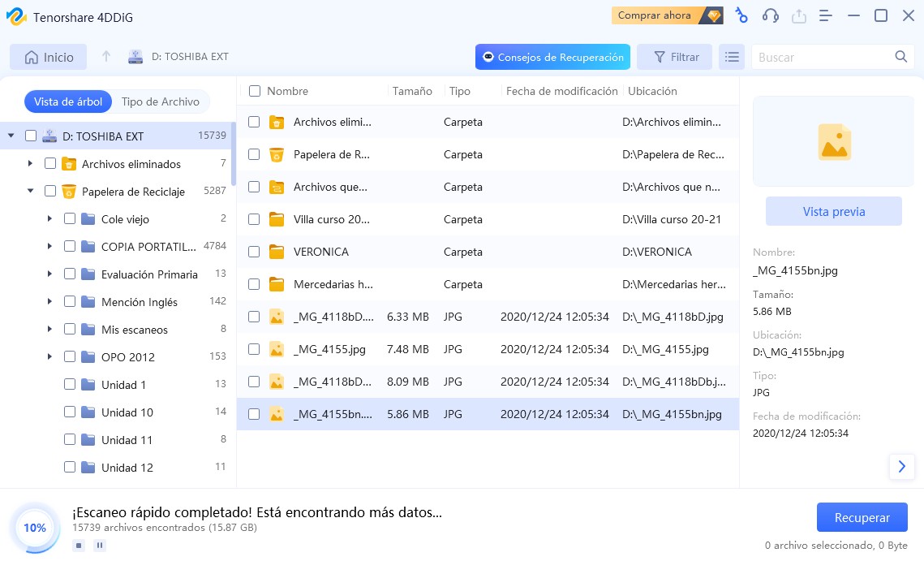
Task: Expand the Cole viejo tree node
Action: coord(49,219)
